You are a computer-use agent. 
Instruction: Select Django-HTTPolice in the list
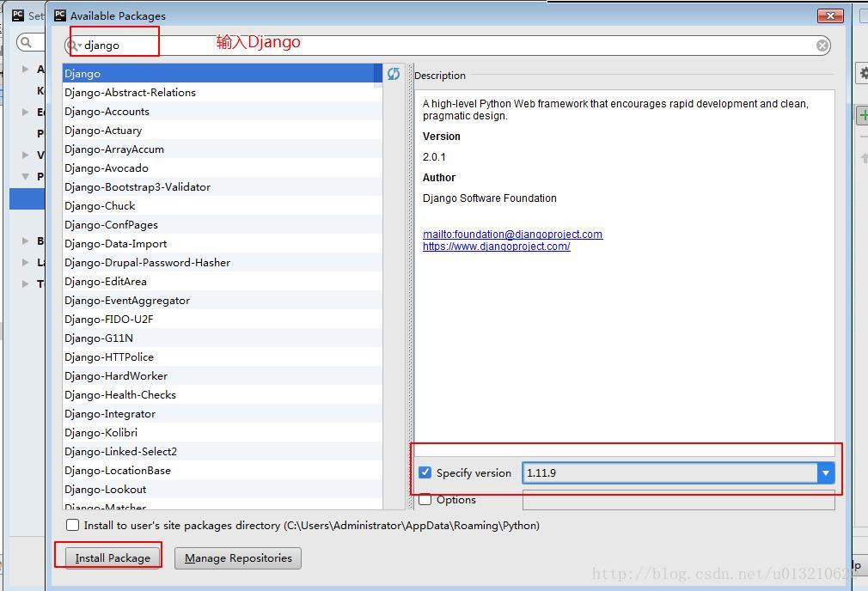coord(223,357)
